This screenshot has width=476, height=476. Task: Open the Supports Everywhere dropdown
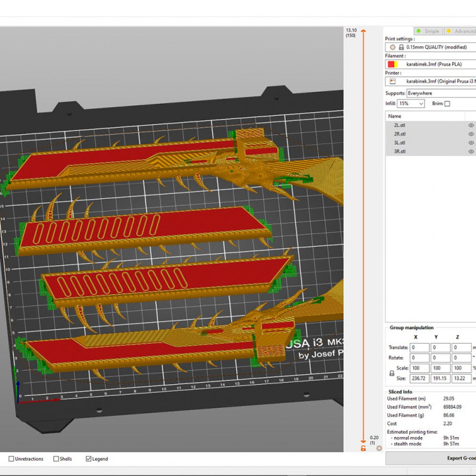(440, 93)
